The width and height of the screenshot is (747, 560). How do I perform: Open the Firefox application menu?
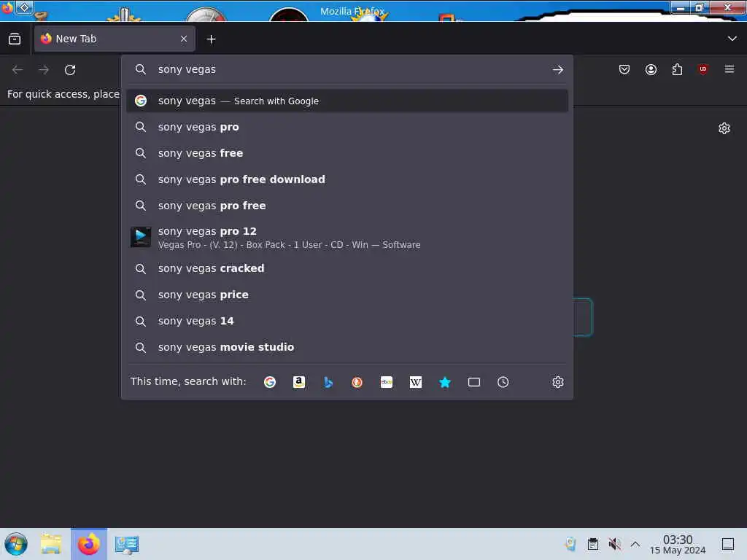coord(729,69)
